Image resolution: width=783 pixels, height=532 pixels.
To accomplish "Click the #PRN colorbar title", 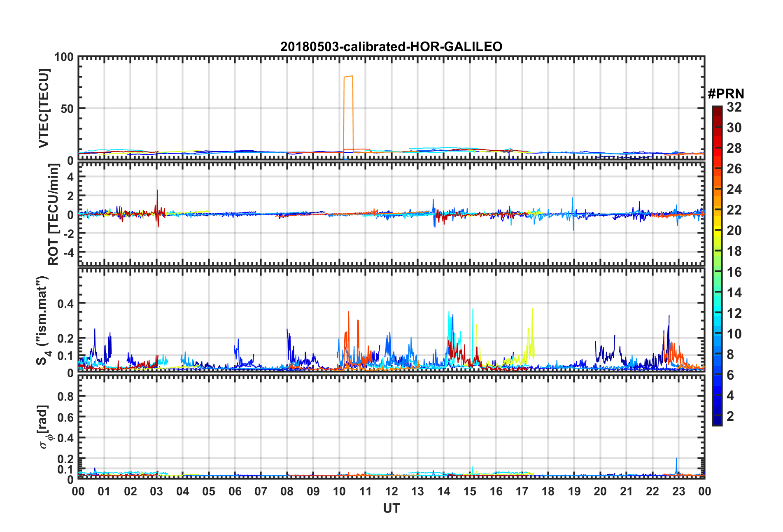I will (x=726, y=94).
